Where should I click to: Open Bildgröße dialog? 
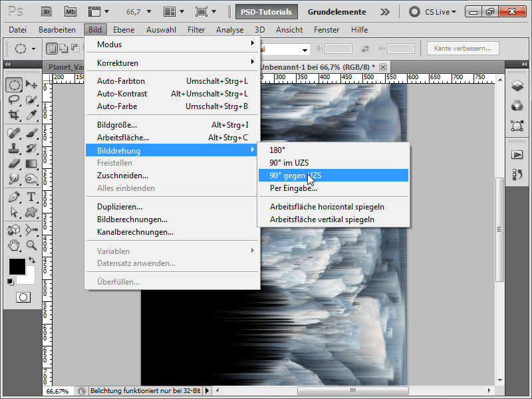(x=172, y=125)
